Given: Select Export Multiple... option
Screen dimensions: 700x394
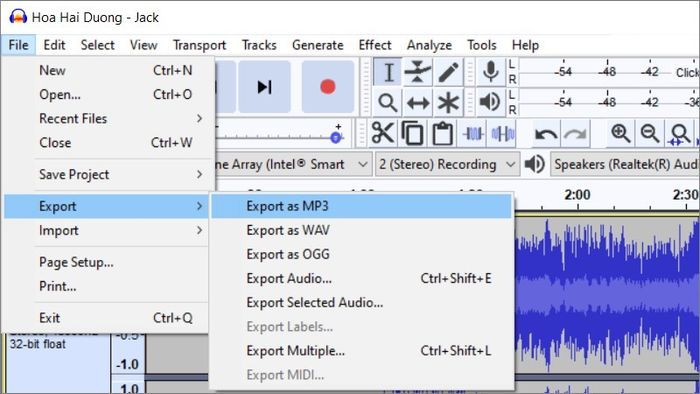Looking at the screenshot, I should pyautogui.click(x=362, y=351).
